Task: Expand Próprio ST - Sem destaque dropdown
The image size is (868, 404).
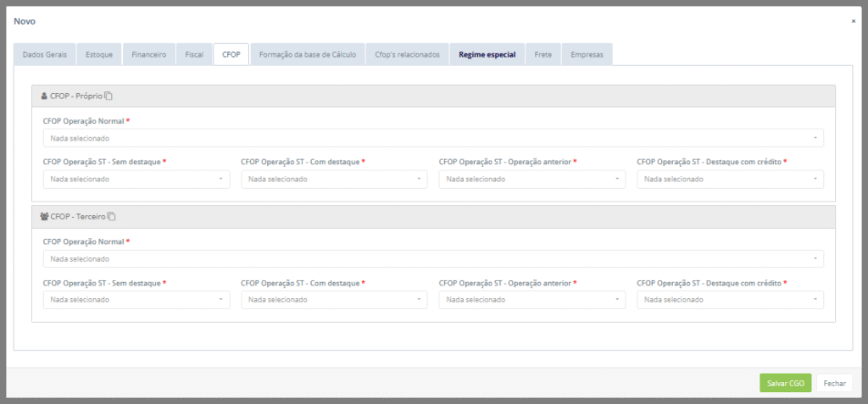Action: 136,179
